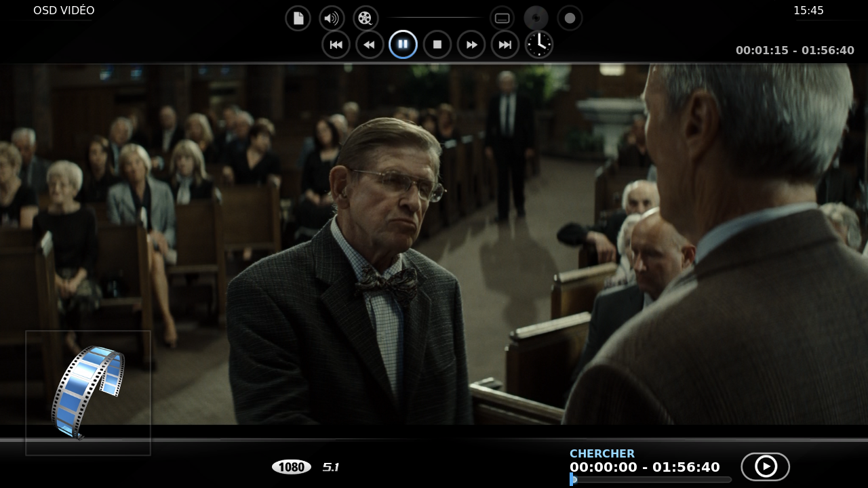Skip to next item
Screen dimensions: 868x488
pos(505,45)
